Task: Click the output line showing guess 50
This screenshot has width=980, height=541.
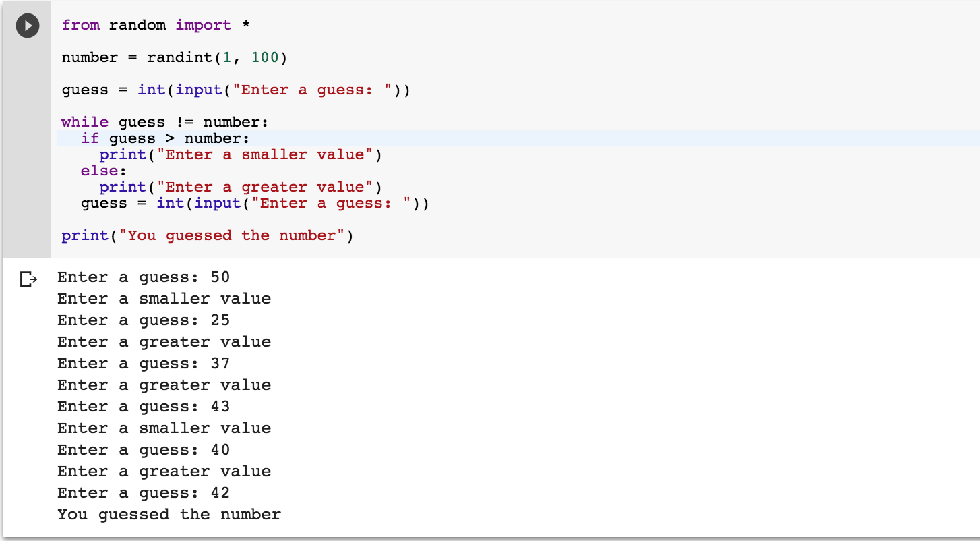Action: tap(144, 277)
